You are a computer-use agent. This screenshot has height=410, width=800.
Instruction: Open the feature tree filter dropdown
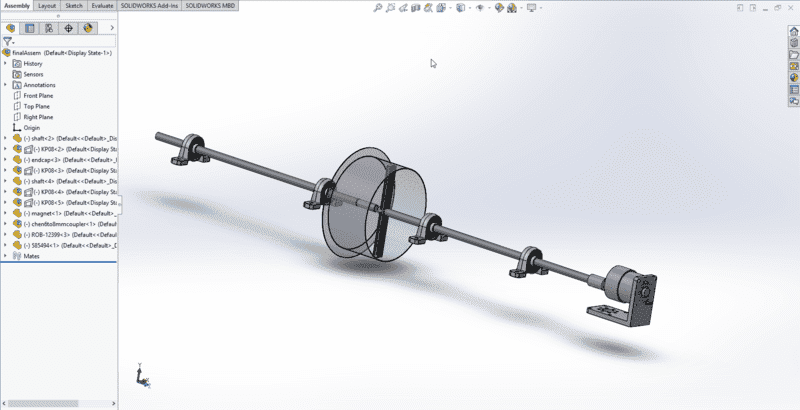pos(9,42)
